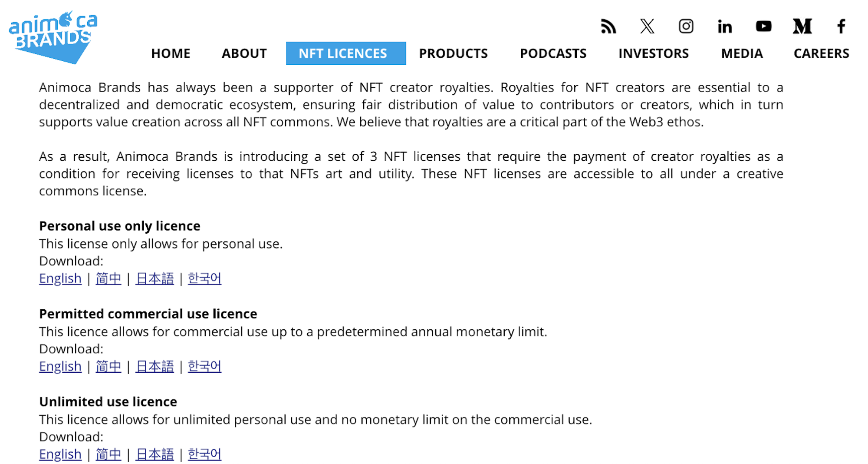Screen dimensions: 868x464
Task: Go to the HOME menu item
Action: point(171,53)
